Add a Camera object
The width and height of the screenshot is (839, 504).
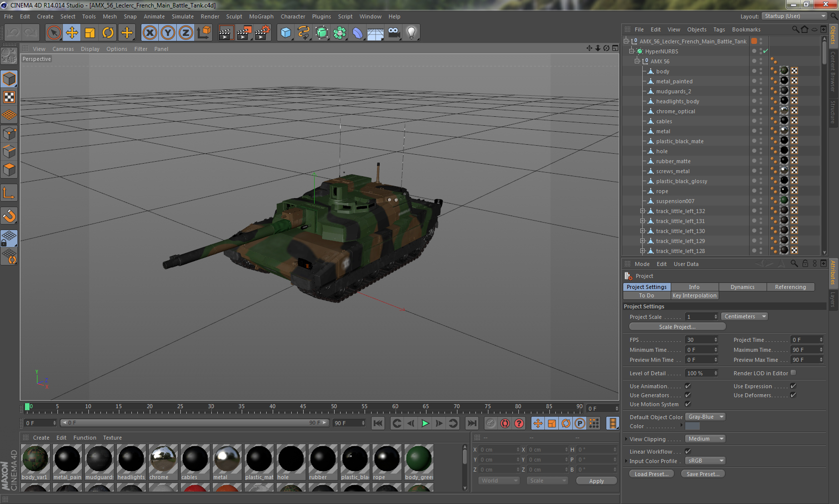tap(394, 33)
